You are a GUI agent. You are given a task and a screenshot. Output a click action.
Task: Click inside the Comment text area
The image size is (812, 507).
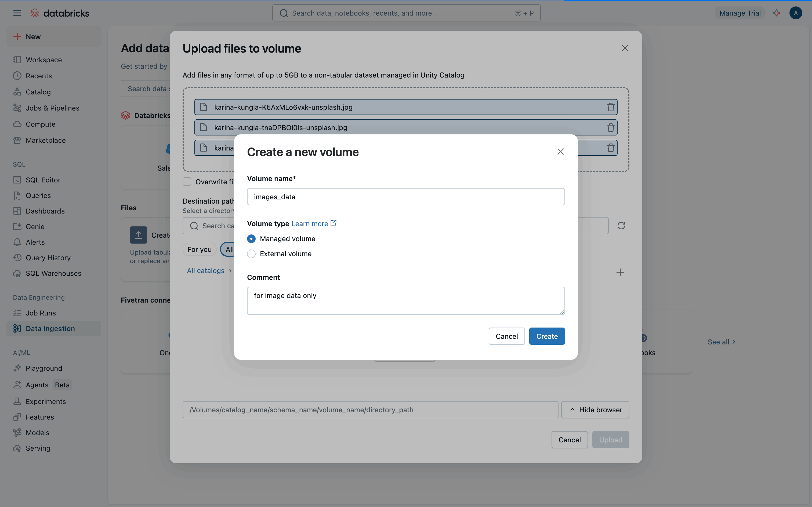pyautogui.click(x=405, y=300)
